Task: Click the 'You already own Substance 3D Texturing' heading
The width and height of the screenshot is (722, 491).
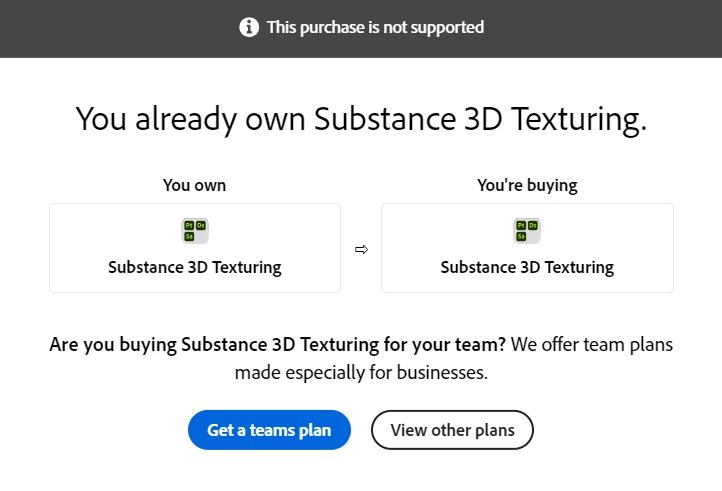Action: [361, 119]
